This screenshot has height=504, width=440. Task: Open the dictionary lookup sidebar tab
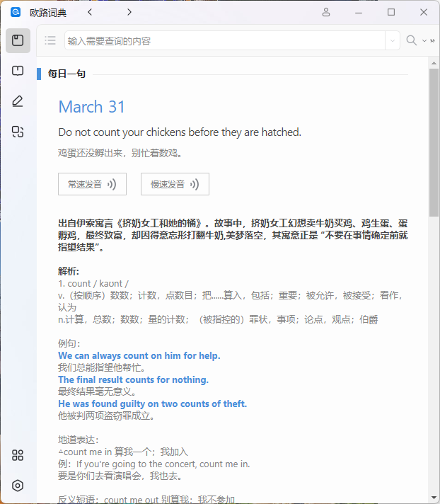click(18, 40)
